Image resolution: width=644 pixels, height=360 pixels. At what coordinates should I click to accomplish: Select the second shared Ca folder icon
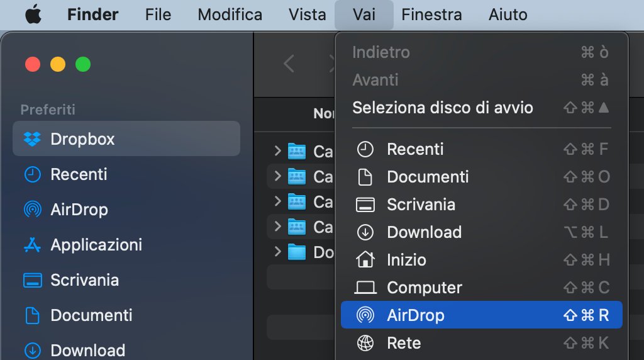pos(297,176)
